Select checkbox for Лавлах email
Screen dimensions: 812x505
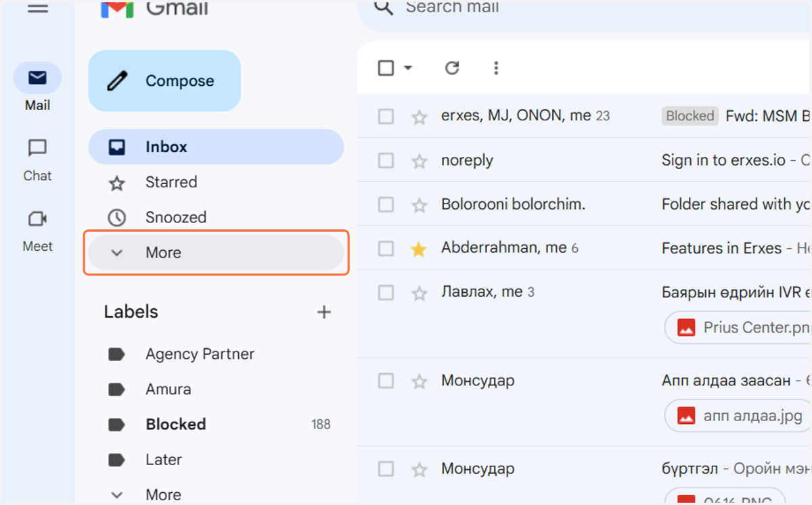point(386,292)
